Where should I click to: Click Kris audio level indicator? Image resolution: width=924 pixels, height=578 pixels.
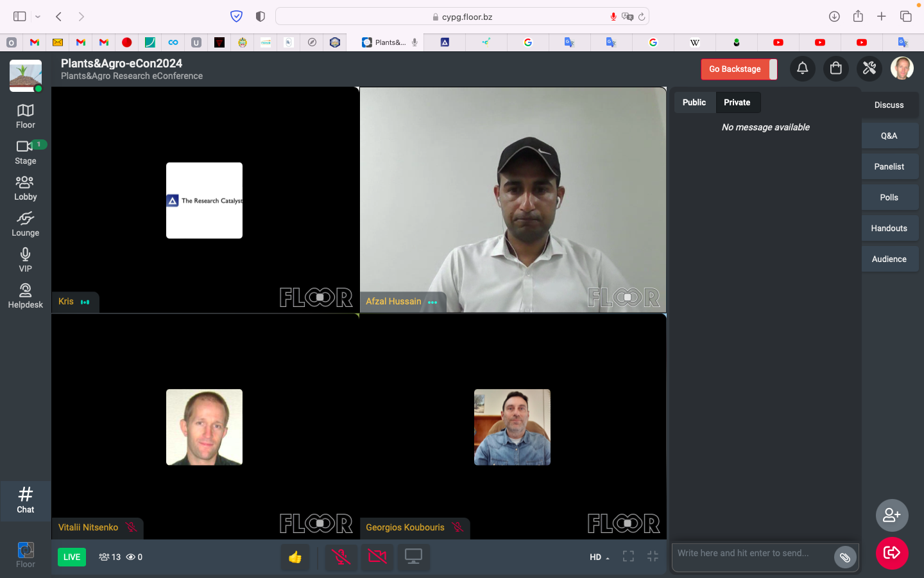[x=85, y=302]
